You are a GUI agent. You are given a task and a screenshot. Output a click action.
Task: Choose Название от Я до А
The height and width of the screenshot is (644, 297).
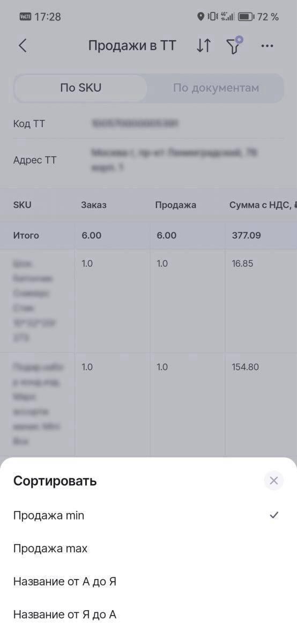(x=148, y=614)
